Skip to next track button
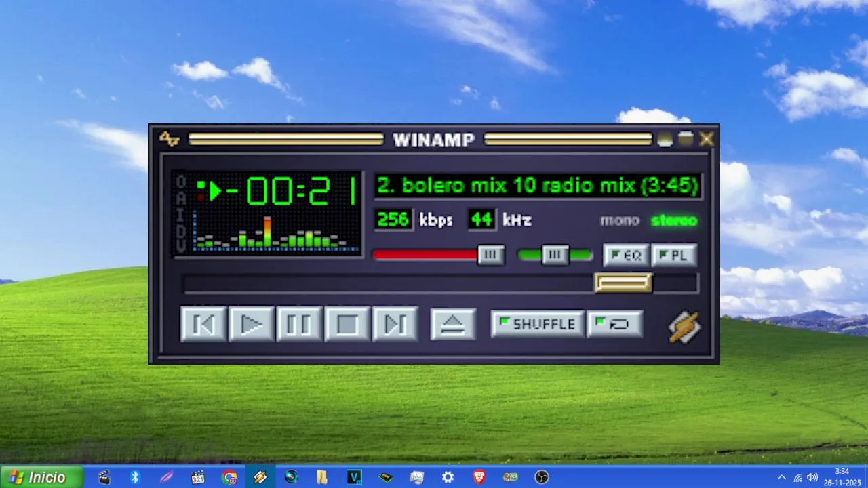The height and width of the screenshot is (488, 868). click(x=395, y=324)
